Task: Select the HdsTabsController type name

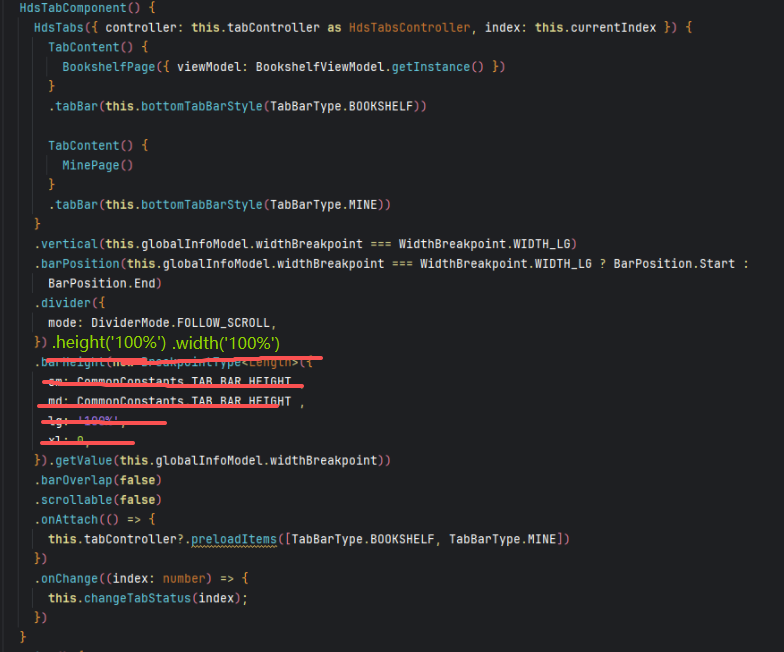Action: (x=410, y=28)
